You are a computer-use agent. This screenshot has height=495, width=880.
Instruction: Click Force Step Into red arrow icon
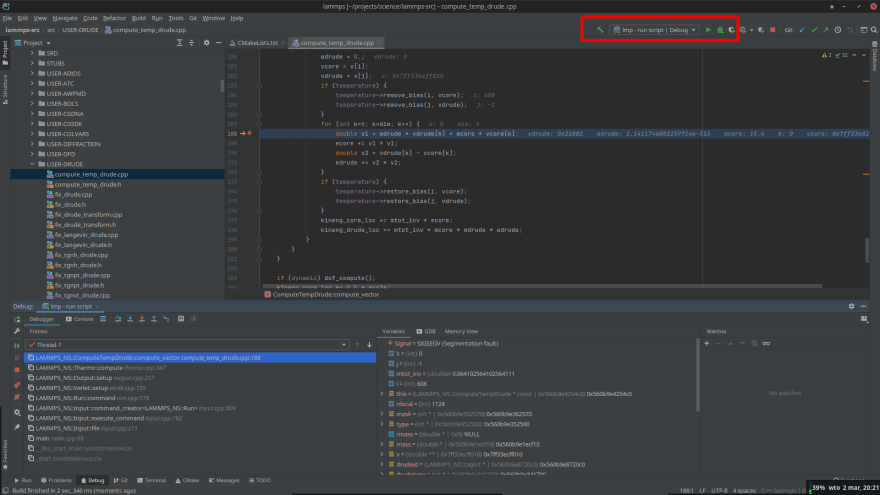click(x=142, y=319)
